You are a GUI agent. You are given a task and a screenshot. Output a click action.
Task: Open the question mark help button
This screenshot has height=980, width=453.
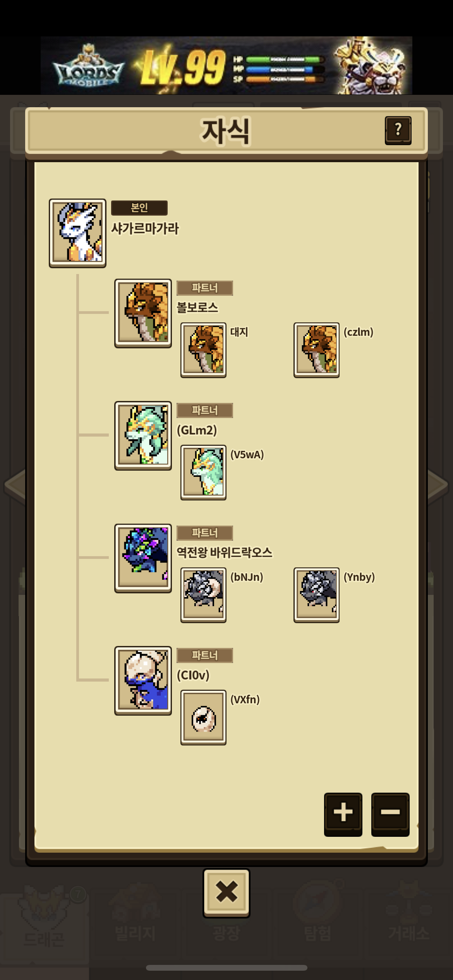(x=398, y=130)
